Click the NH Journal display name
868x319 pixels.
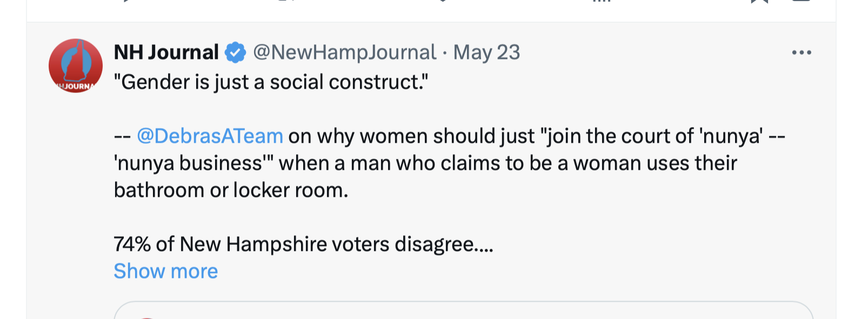[166, 52]
